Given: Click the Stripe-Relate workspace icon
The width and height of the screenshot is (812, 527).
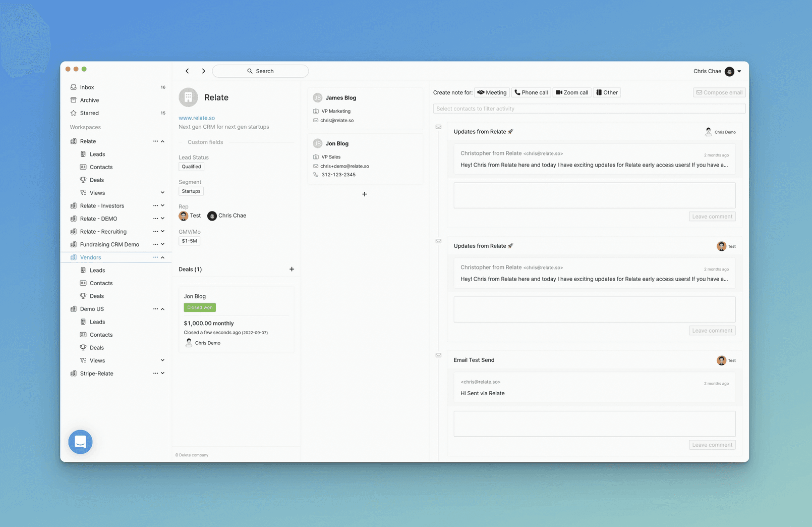Looking at the screenshot, I should coord(74,374).
